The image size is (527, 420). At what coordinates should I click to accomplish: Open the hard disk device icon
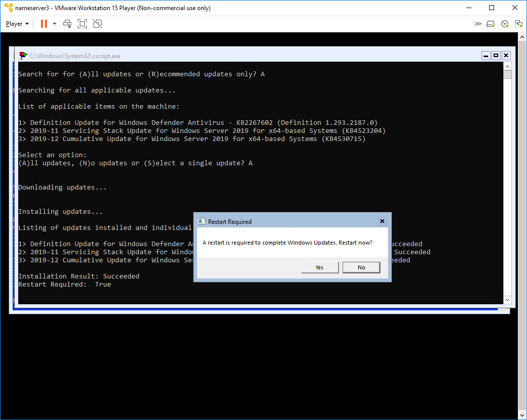click(x=491, y=24)
